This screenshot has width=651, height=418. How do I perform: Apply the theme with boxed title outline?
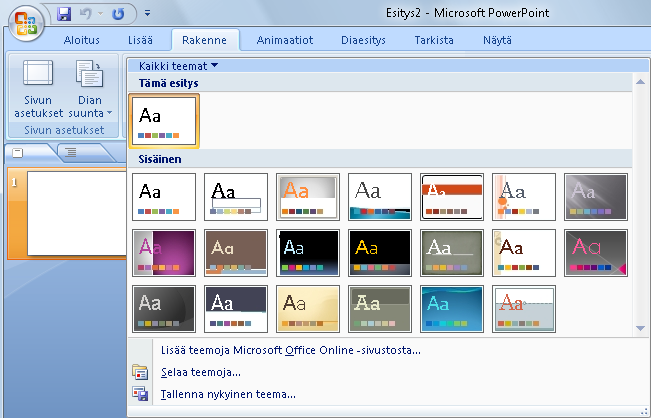pos(236,197)
